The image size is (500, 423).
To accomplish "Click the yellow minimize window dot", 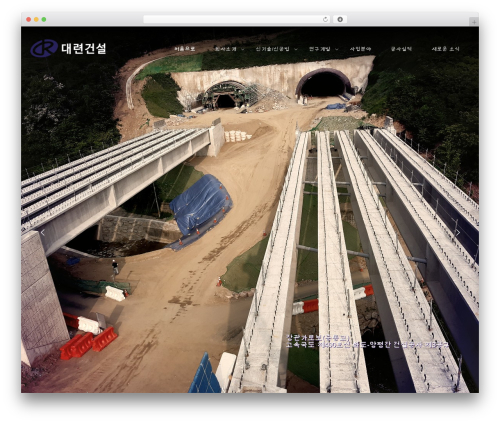I will coord(36,19).
